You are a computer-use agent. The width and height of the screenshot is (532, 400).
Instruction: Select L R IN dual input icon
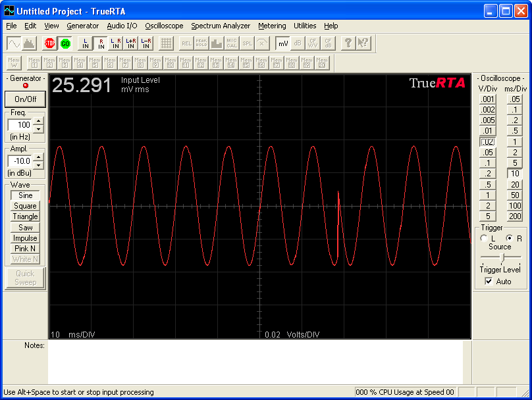tap(116, 43)
